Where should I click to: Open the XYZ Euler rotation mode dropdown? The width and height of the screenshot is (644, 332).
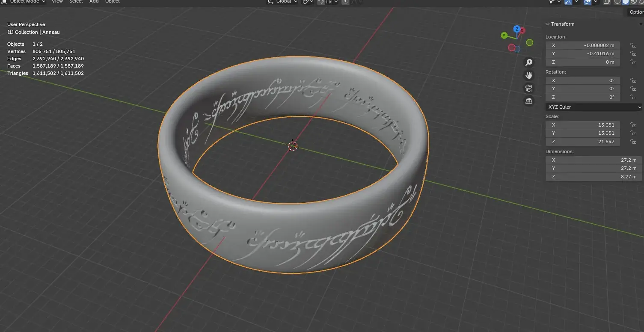[594, 107]
